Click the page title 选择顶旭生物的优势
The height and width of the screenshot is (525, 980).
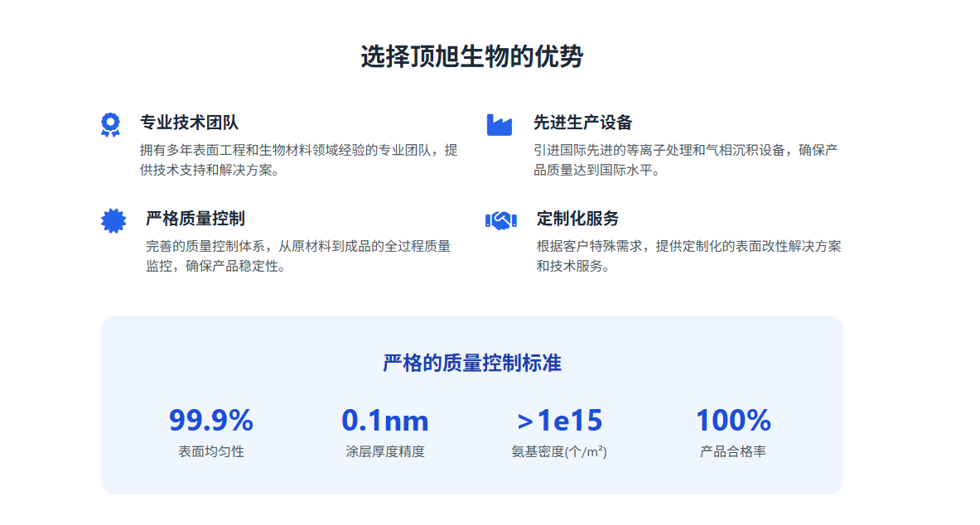(x=471, y=57)
